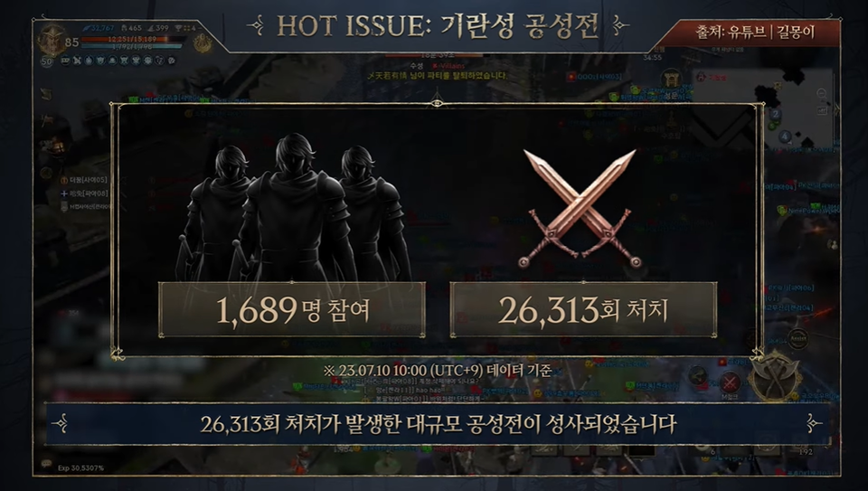Click the '1,689명 참여' participants panel
This screenshot has height=491, width=868.
tap(292, 309)
